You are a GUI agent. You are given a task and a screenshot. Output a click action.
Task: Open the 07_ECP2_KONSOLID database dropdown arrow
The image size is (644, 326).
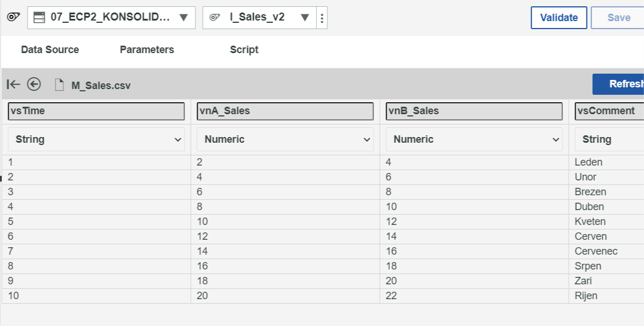coord(184,17)
